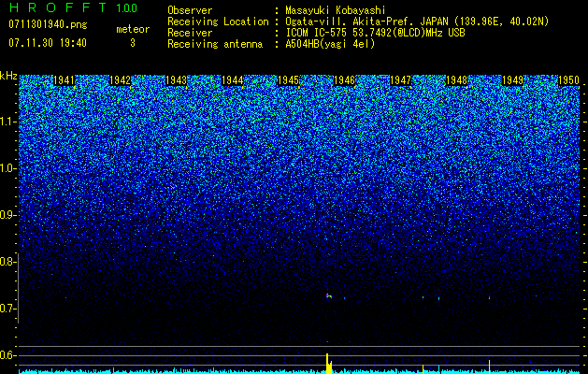Click the 1943 time marker
Viewport: 588px width, 374px height.
pyautogui.click(x=176, y=80)
